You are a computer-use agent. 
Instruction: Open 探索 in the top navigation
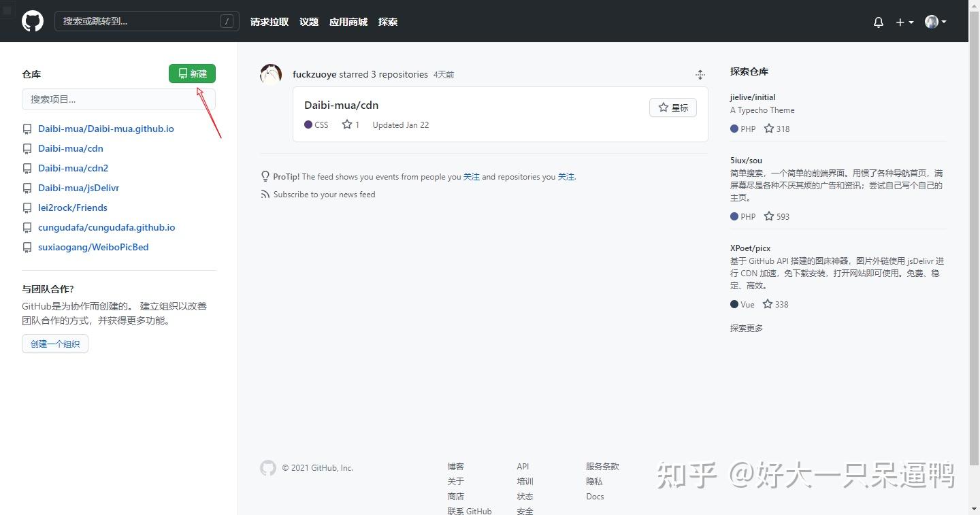(x=388, y=22)
